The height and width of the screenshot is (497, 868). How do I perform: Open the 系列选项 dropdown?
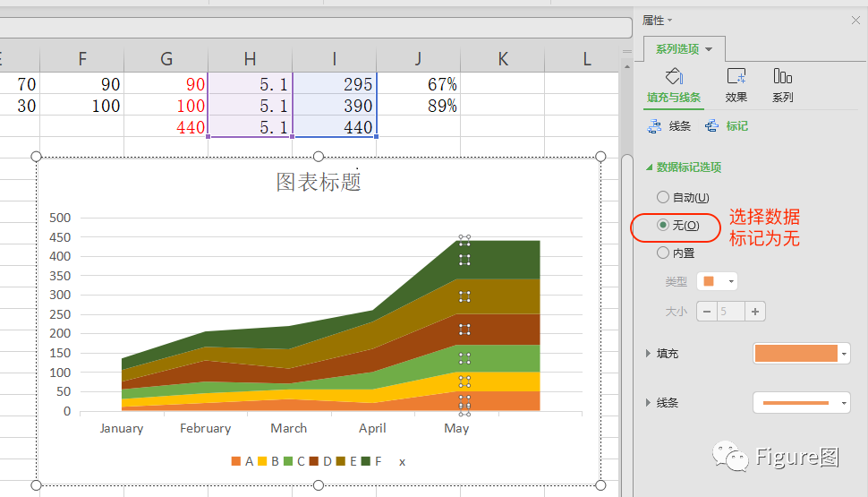tap(685, 49)
